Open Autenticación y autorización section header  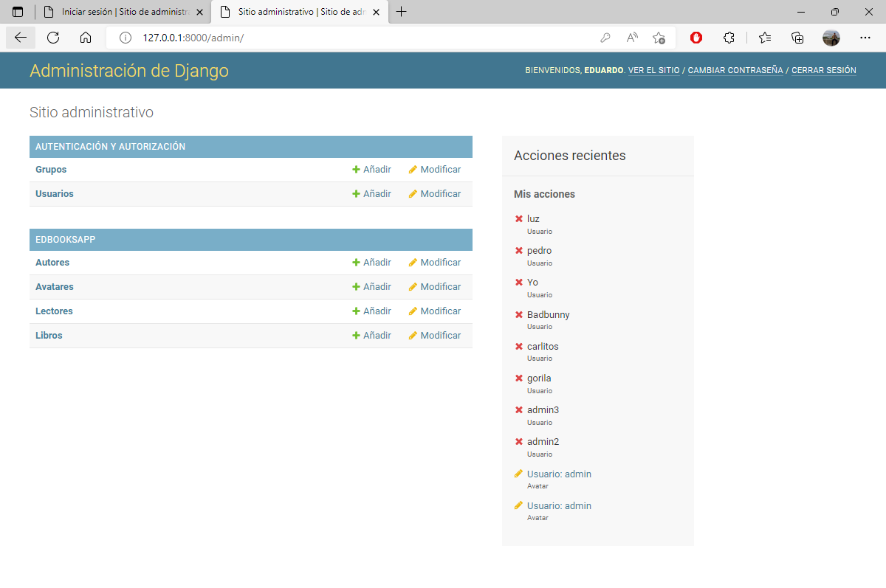tap(110, 147)
